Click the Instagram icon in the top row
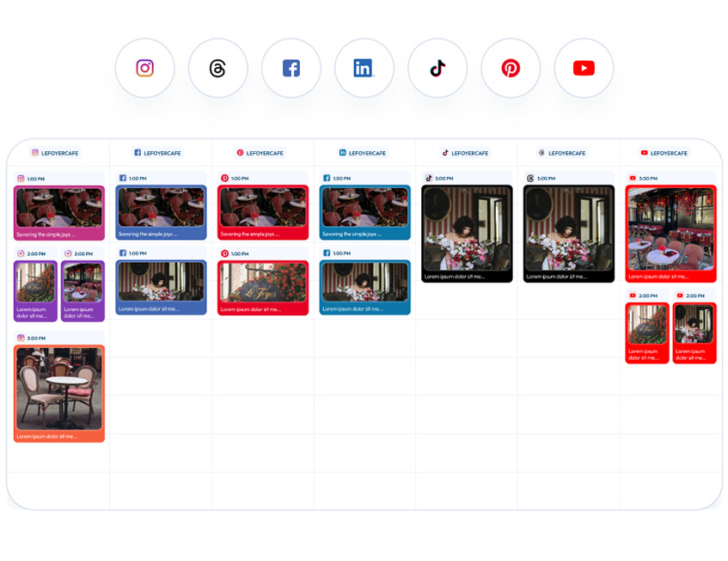The width and height of the screenshot is (728, 561). [145, 68]
